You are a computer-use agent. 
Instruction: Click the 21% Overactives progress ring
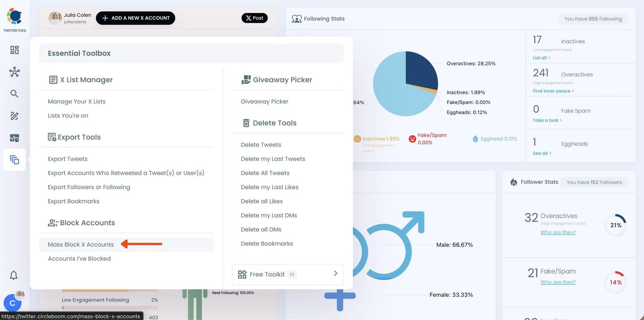click(x=616, y=225)
